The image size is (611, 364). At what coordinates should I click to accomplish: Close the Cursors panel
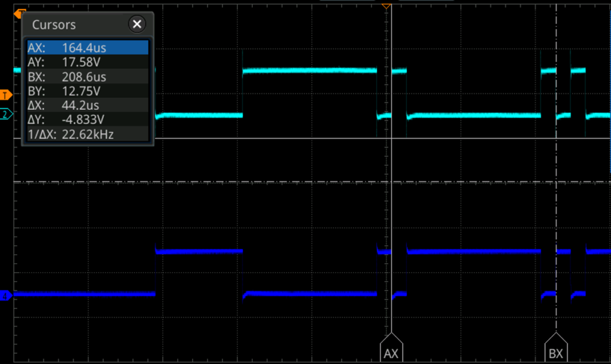137,24
